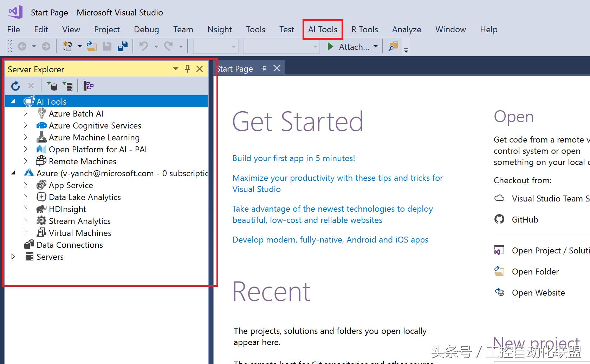
Task: Click the Visual Studio Team Services cloud icon
Action: pos(499,198)
